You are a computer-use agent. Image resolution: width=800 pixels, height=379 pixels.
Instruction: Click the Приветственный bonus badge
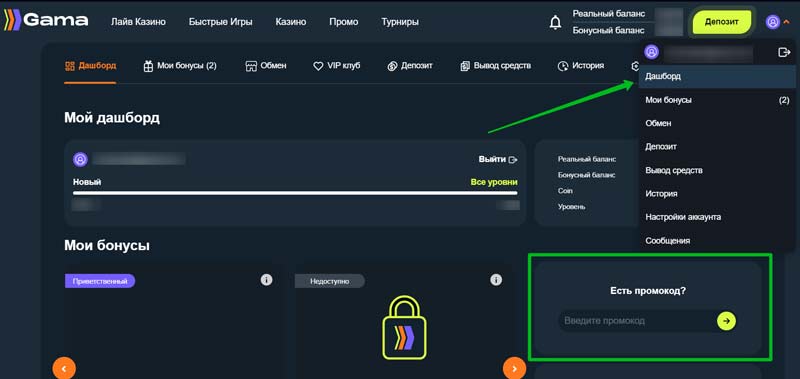(100, 281)
